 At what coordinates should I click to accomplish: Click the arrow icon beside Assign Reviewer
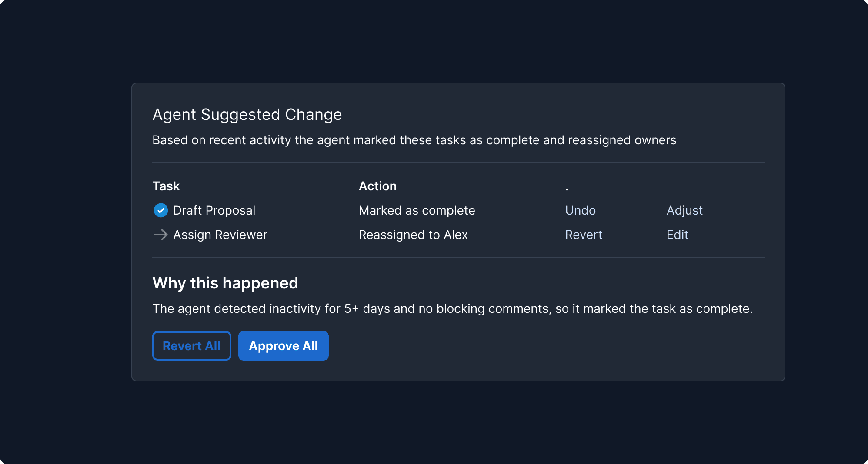pyautogui.click(x=161, y=235)
